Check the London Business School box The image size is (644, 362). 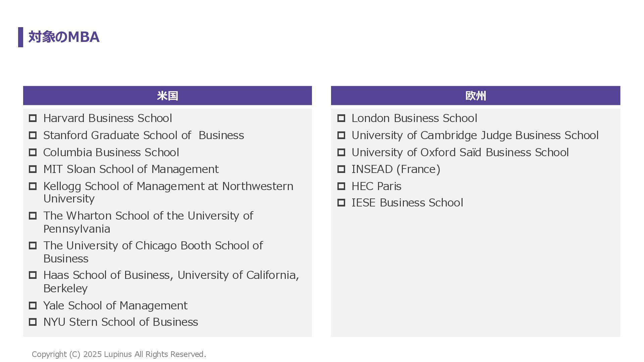341,118
